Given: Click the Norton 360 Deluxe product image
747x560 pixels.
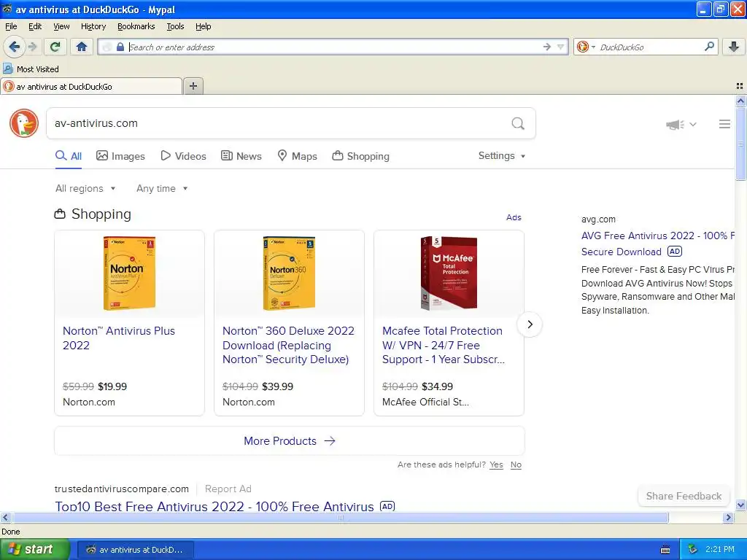Looking at the screenshot, I should (289, 273).
